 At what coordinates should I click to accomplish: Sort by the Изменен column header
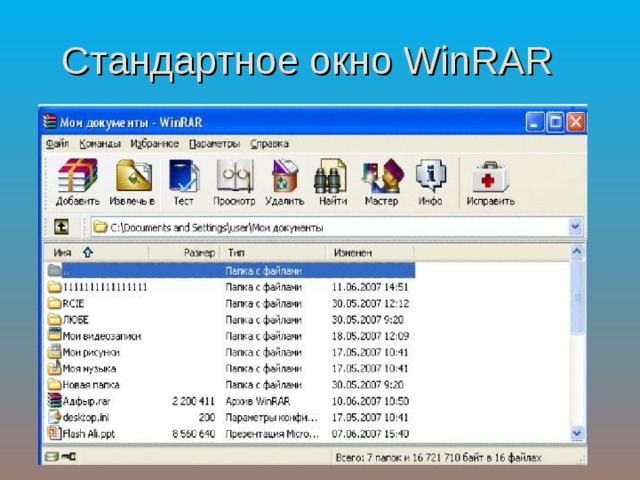coord(370,253)
